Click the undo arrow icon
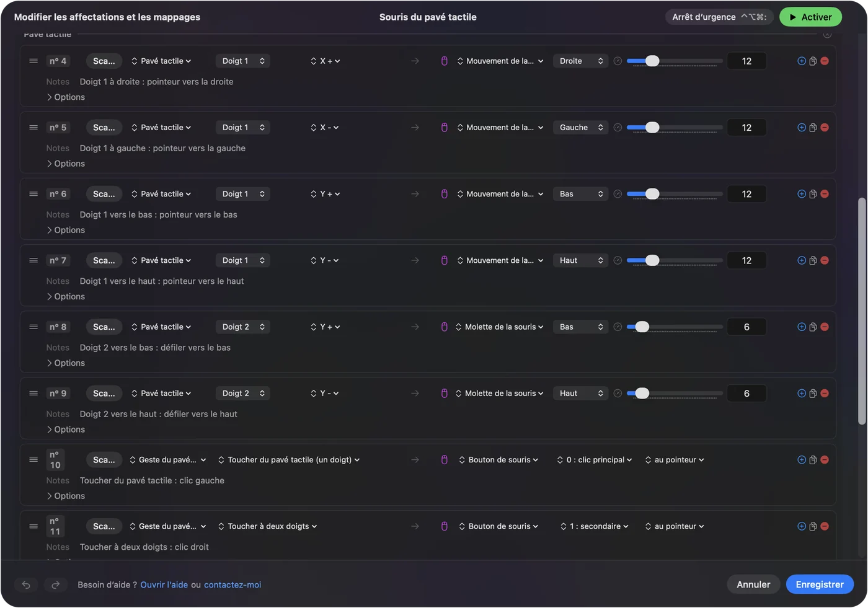 tap(26, 584)
